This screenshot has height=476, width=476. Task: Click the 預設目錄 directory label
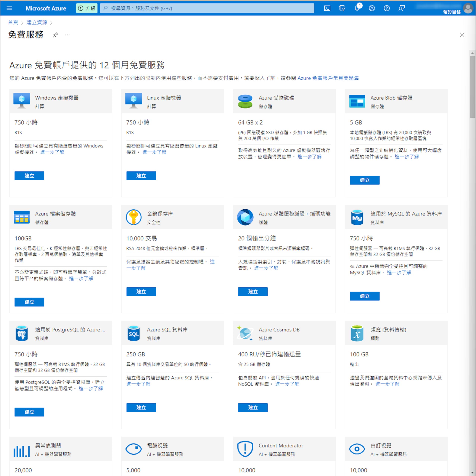click(452, 12)
